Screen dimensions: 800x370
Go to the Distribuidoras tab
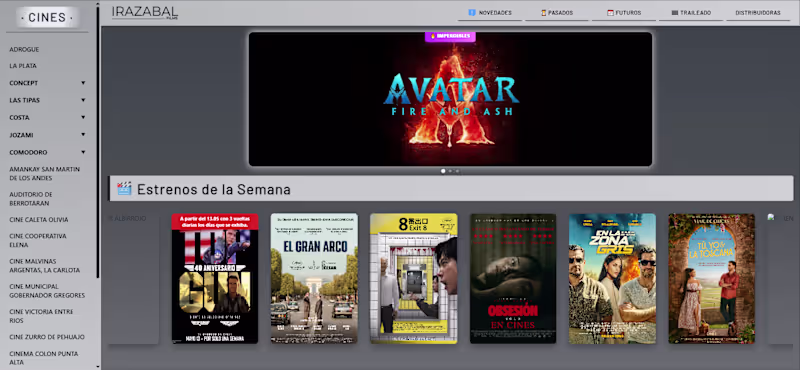[758, 13]
